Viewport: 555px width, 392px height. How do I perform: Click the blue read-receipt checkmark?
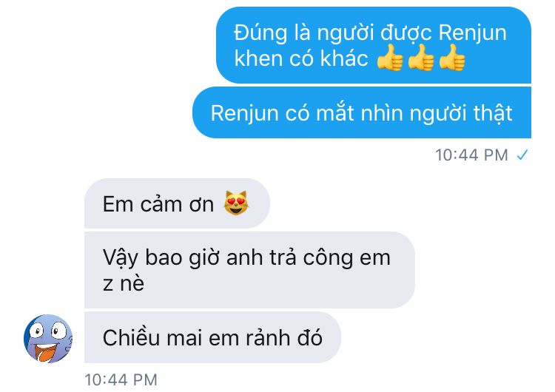click(522, 155)
